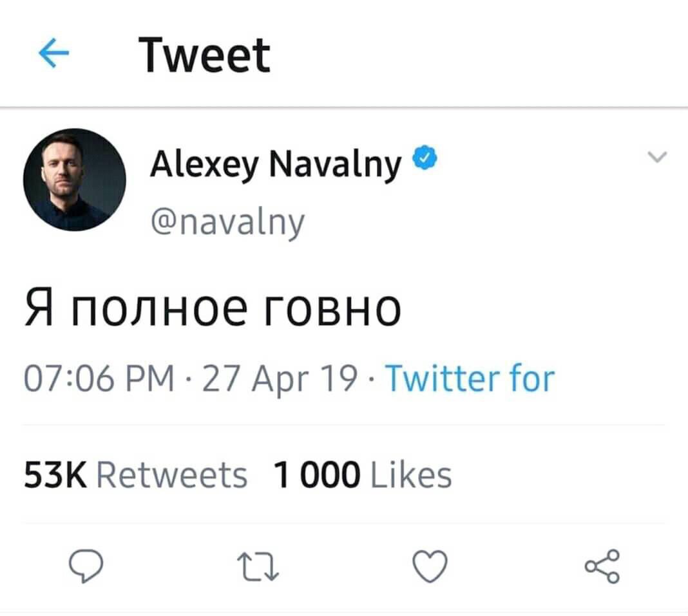This screenshot has width=688, height=616.
Task: Click the 'Tweet' header title
Action: coord(206,56)
